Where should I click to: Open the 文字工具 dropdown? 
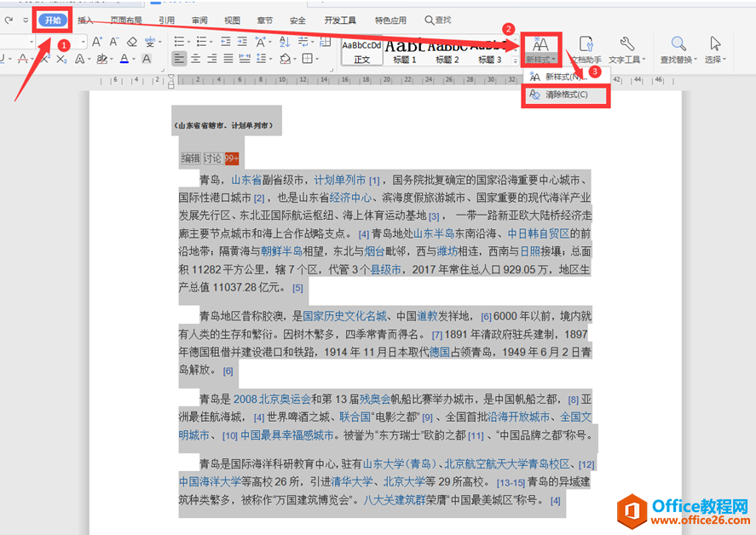626,50
